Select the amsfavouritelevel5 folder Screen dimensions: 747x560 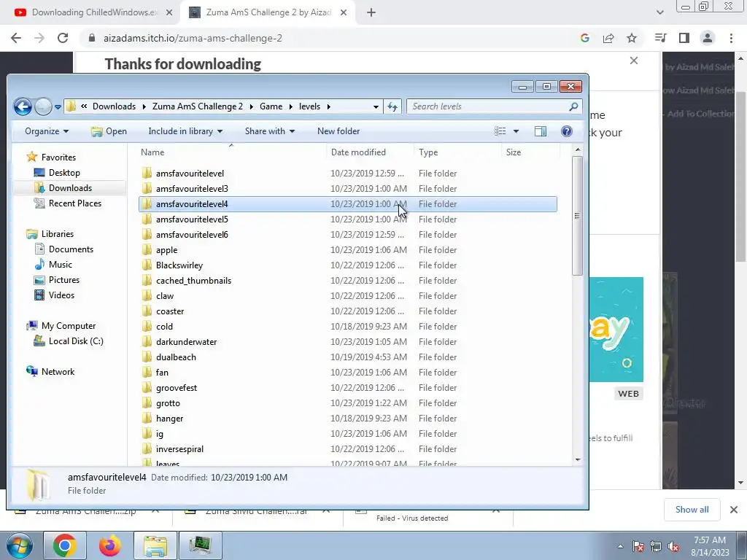coord(192,219)
